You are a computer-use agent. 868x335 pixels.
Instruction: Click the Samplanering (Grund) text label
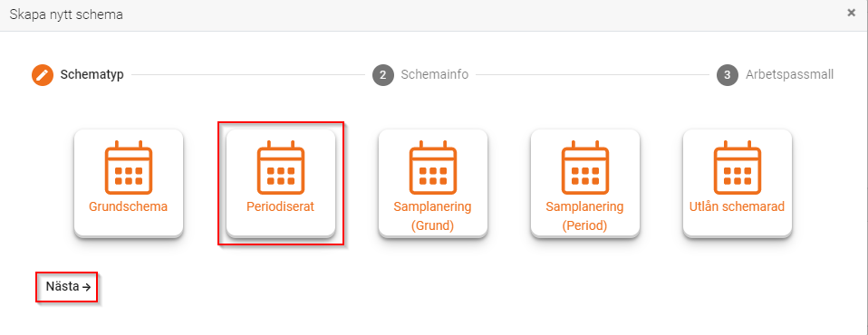point(433,216)
